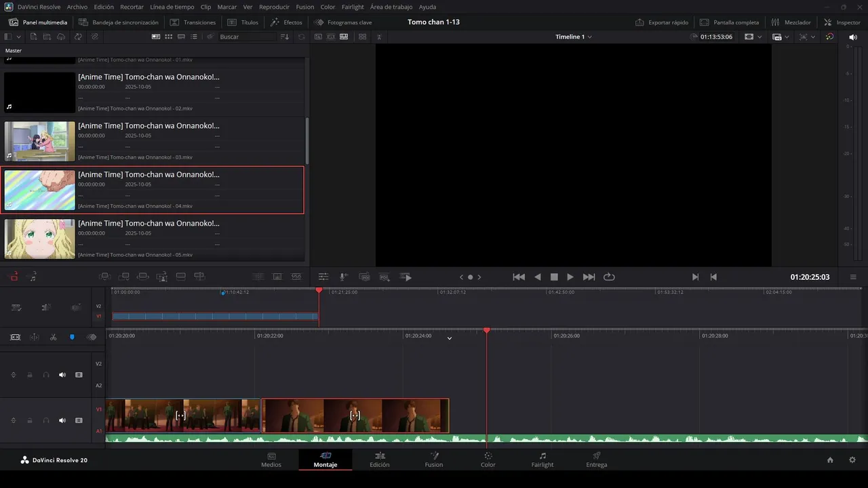Open the Fairlight menu in menu bar
The image size is (868, 488).
pyautogui.click(x=353, y=7)
